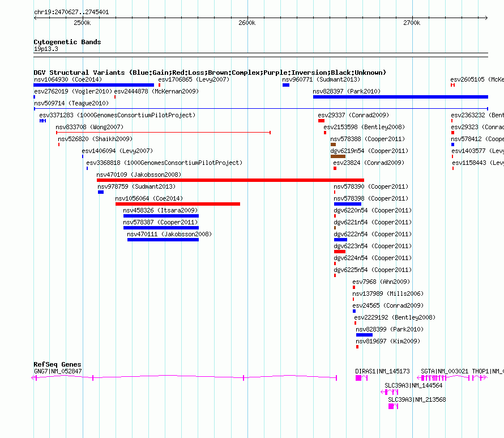Select the esv2762019 (Vogler2010) label
The image size is (504, 438).
pos(73,91)
